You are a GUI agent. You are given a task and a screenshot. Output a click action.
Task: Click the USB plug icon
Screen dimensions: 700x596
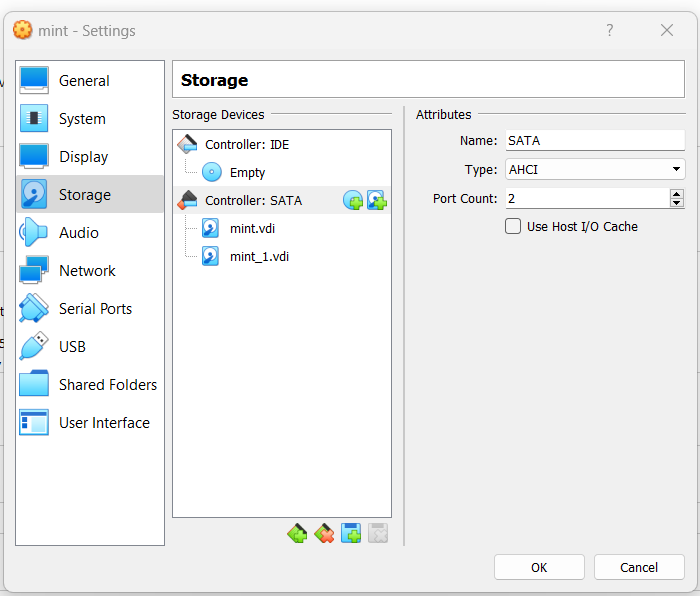pos(34,346)
